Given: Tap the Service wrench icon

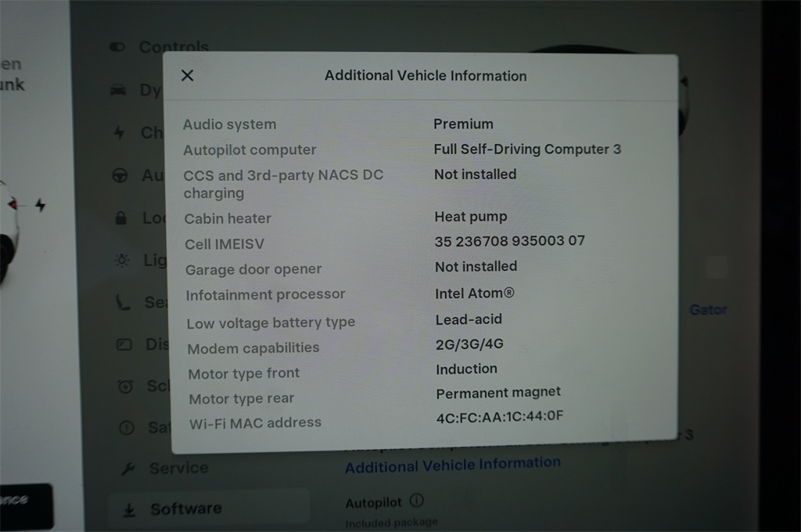Looking at the screenshot, I should [128, 469].
